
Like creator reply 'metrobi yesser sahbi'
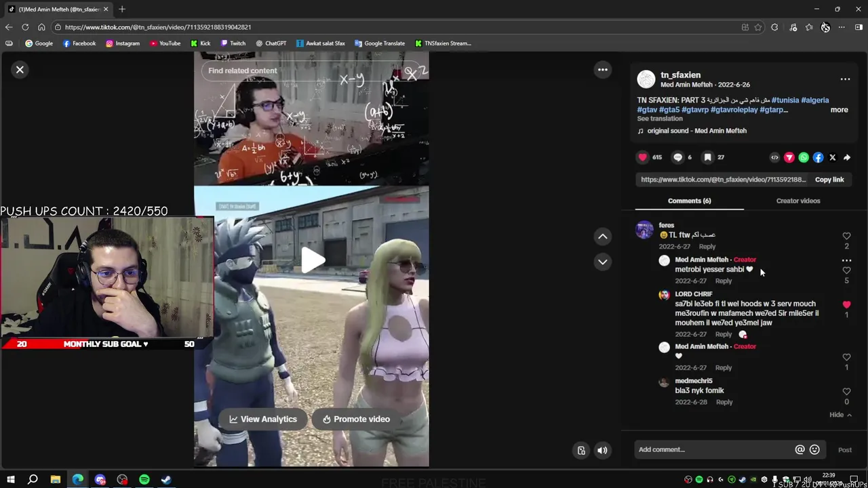846,270
